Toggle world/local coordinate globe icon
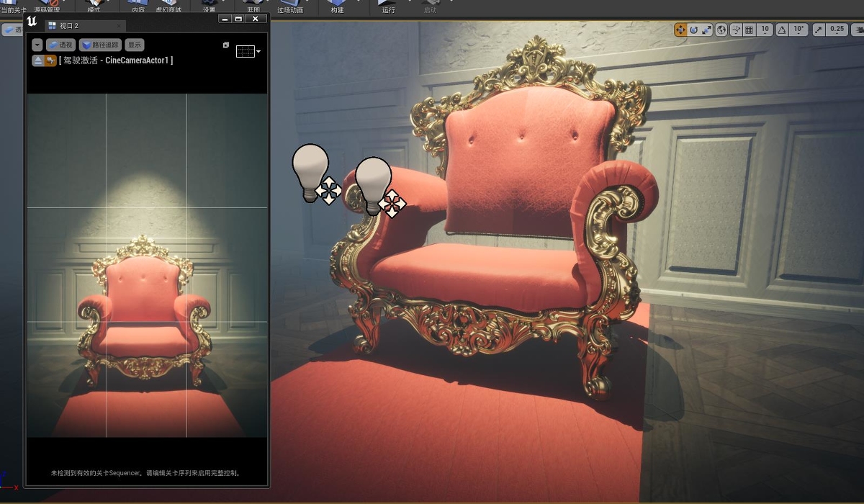This screenshot has width=864, height=504. (x=721, y=30)
